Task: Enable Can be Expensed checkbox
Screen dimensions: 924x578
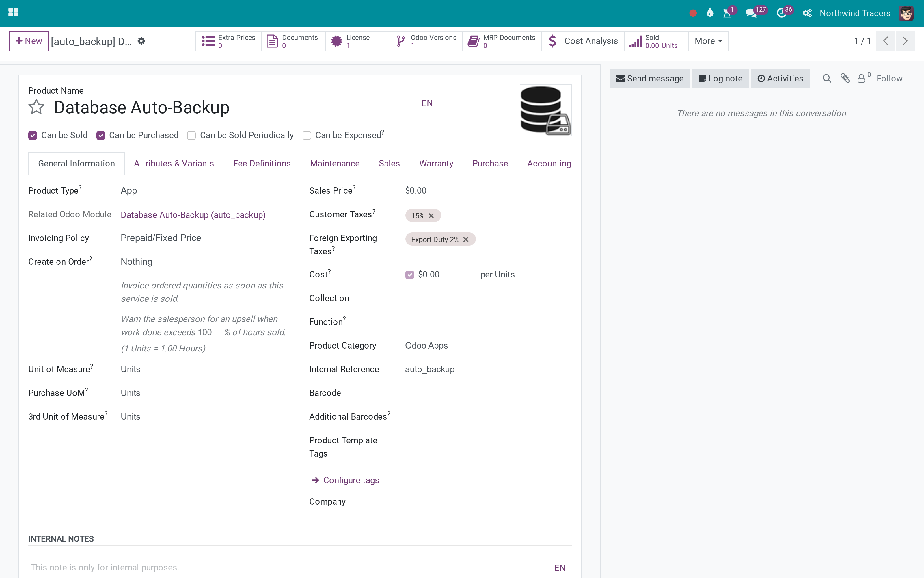Action: [307, 135]
